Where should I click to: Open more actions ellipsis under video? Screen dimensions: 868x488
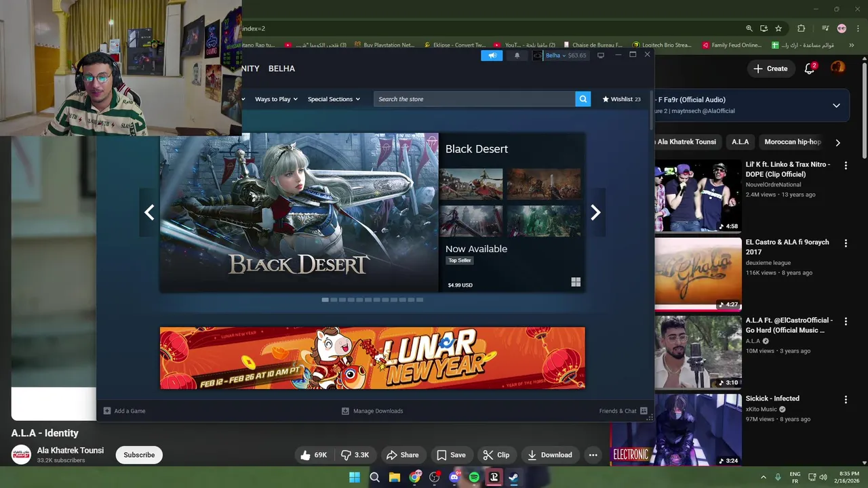pos(593,455)
